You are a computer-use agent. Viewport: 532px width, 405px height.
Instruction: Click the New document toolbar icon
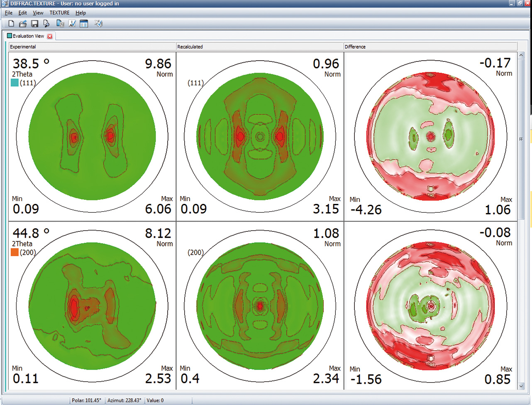click(x=11, y=24)
